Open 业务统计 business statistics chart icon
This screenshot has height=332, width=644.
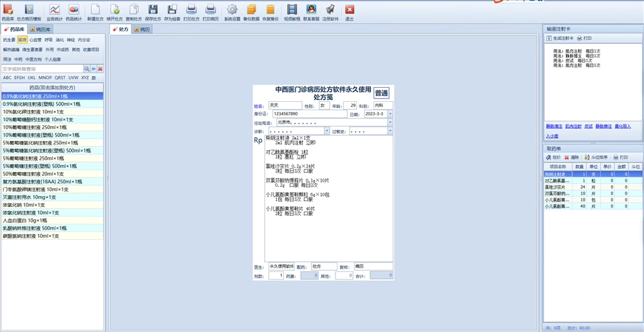(55, 12)
